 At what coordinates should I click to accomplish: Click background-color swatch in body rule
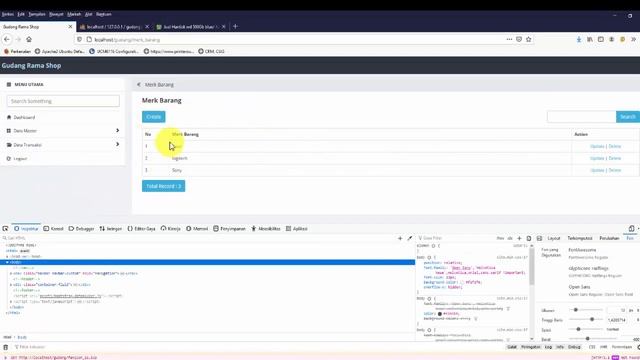point(462,282)
